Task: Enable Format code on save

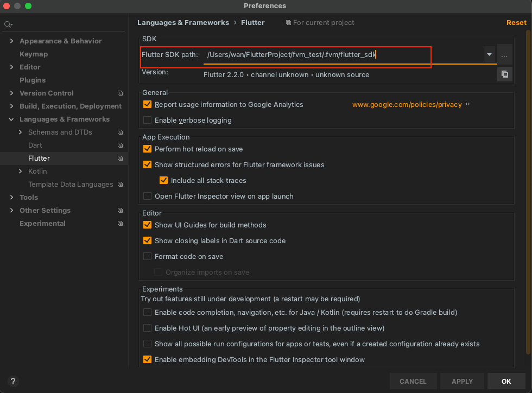Action: pos(147,256)
